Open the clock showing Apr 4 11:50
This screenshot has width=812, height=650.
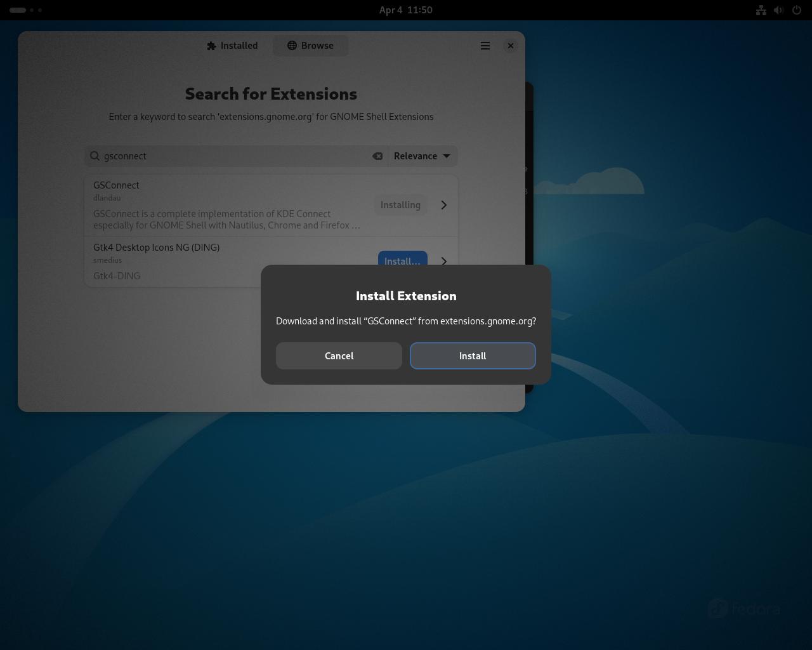[406, 10]
